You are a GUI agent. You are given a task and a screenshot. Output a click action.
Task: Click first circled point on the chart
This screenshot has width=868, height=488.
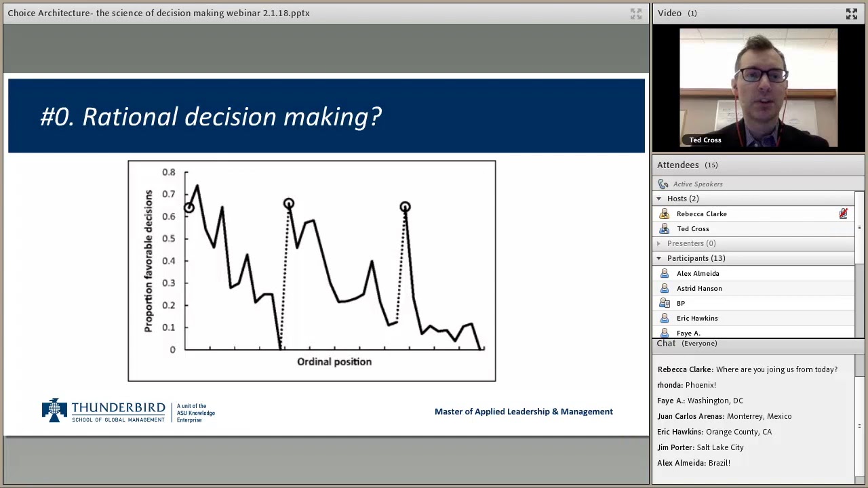(x=189, y=207)
